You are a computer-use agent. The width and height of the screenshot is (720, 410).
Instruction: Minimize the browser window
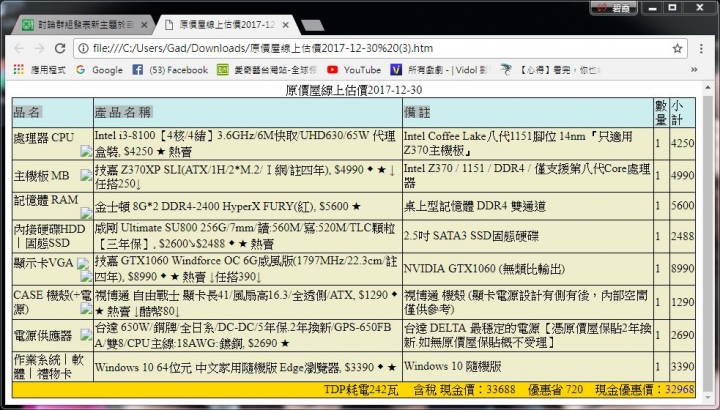(652, 8)
